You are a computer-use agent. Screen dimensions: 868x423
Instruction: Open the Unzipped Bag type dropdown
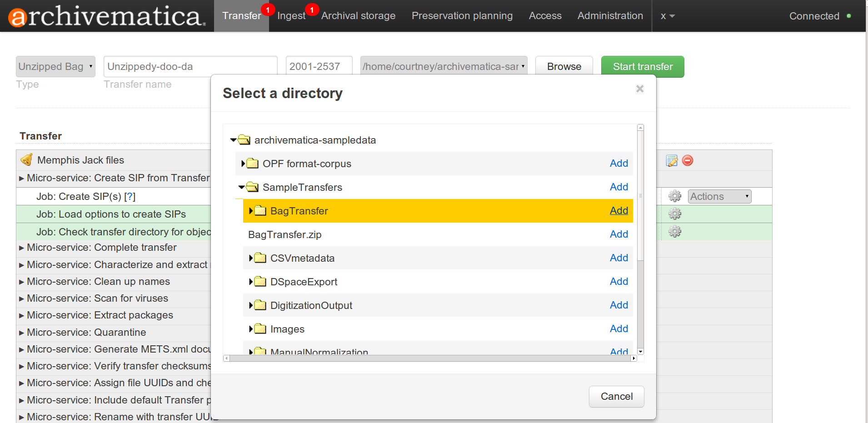[55, 67]
